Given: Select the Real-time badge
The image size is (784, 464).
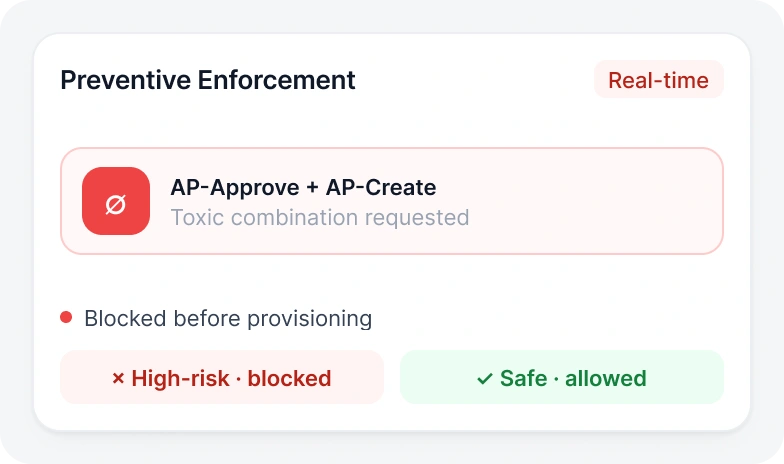Looking at the screenshot, I should pos(658,80).
